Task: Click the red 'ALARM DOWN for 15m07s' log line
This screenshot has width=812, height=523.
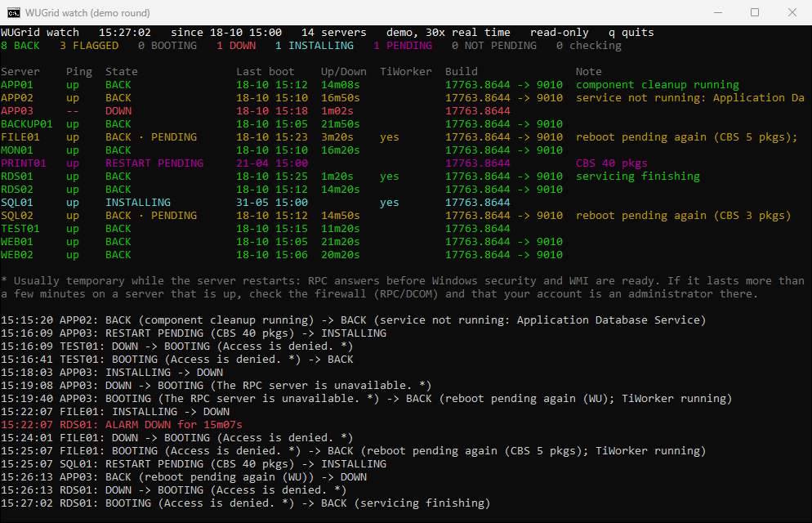Action: [122, 425]
